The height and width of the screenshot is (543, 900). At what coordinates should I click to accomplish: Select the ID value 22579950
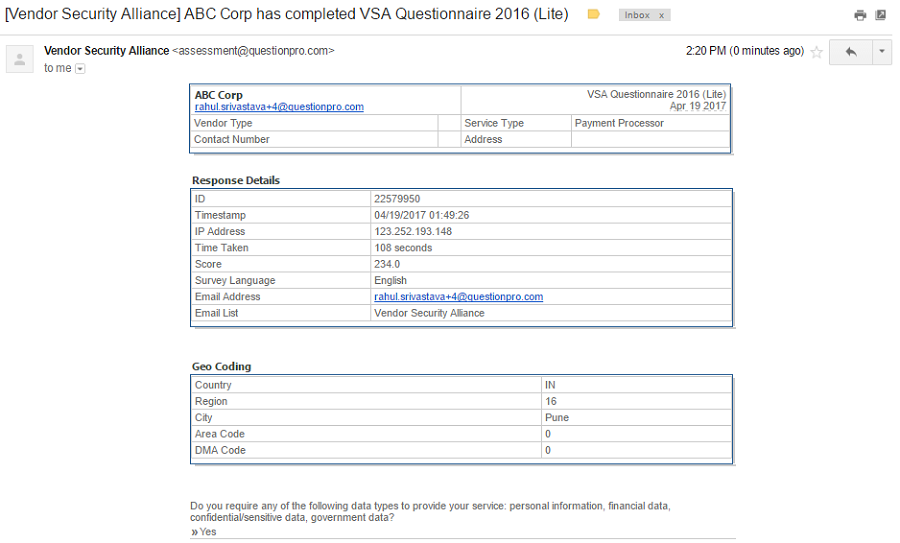tap(397, 199)
